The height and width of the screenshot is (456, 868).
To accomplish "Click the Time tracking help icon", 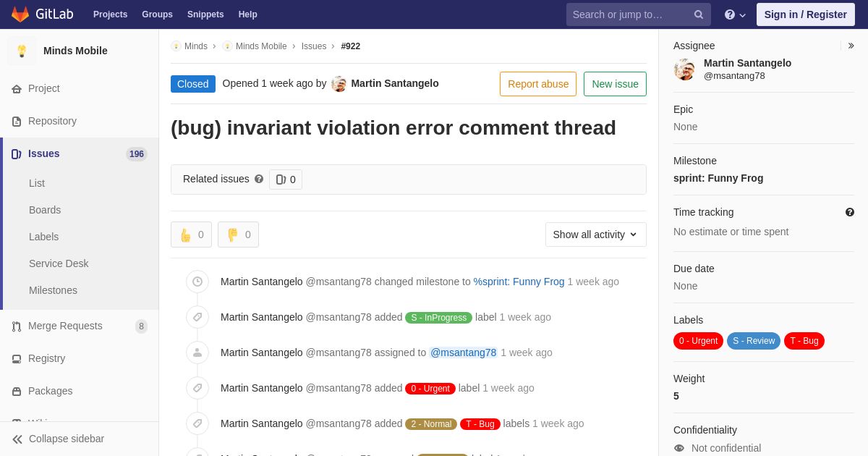I will [x=850, y=212].
